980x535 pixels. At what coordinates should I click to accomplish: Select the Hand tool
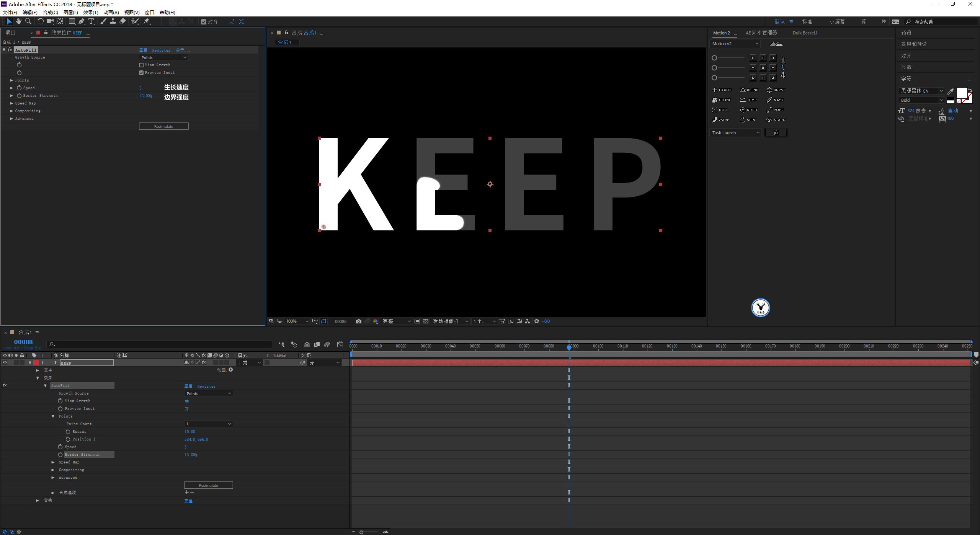(x=18, y=21)
